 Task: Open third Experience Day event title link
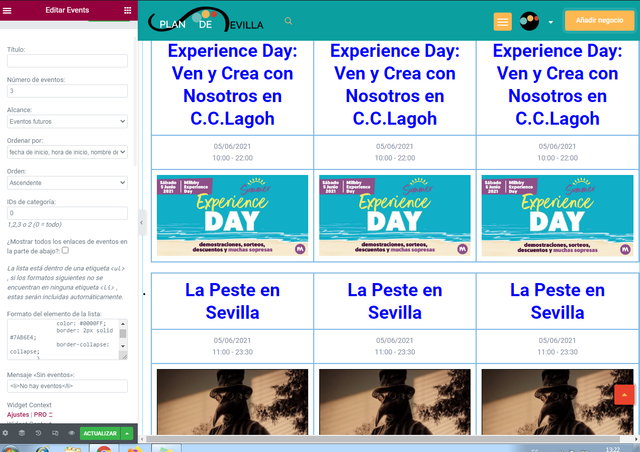coord(557,85)
